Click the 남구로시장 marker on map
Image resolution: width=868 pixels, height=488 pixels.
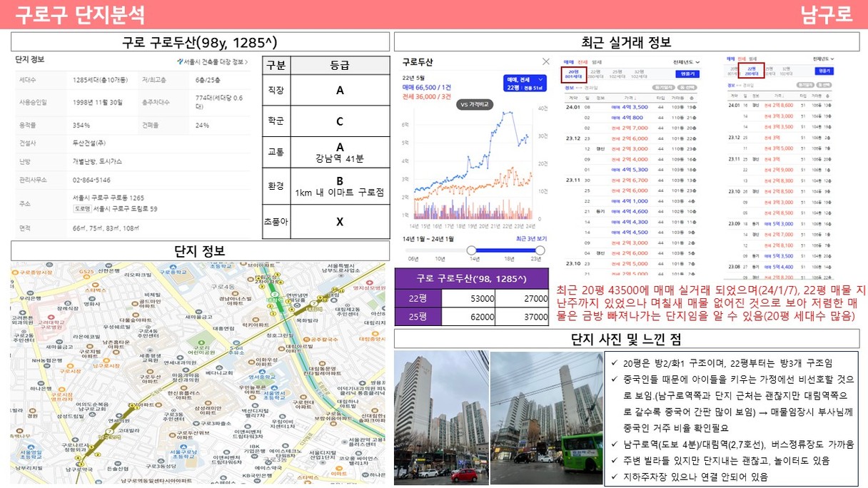(x=106, y=360)
